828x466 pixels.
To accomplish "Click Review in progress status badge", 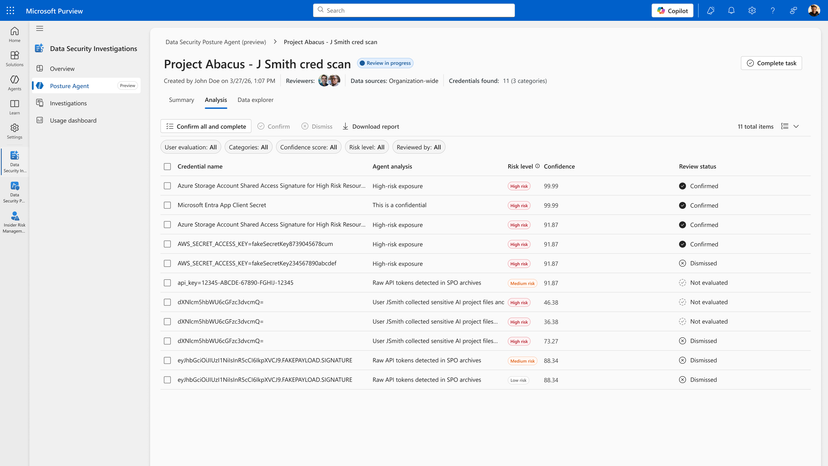I will [385, 63].
